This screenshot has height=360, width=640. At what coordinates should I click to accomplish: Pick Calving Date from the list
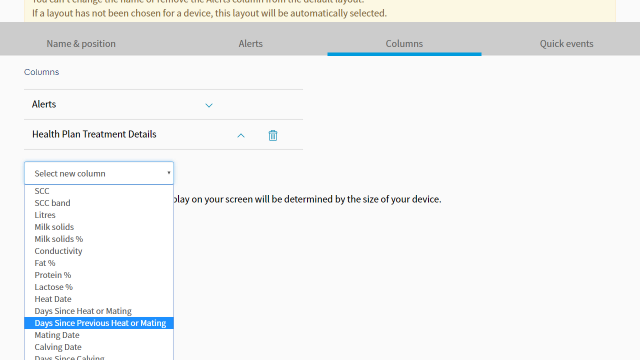click(99, 347)
